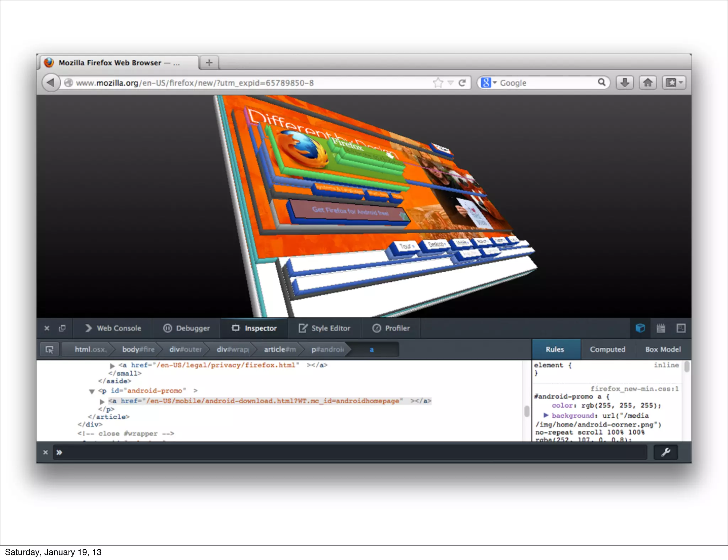Toggle the 3D view cube icon

640,328
